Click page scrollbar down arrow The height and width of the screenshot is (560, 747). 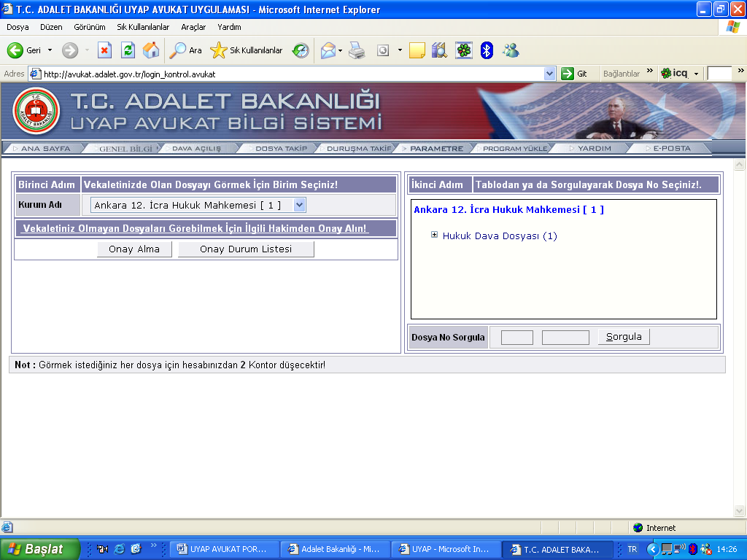coord(740,511)
